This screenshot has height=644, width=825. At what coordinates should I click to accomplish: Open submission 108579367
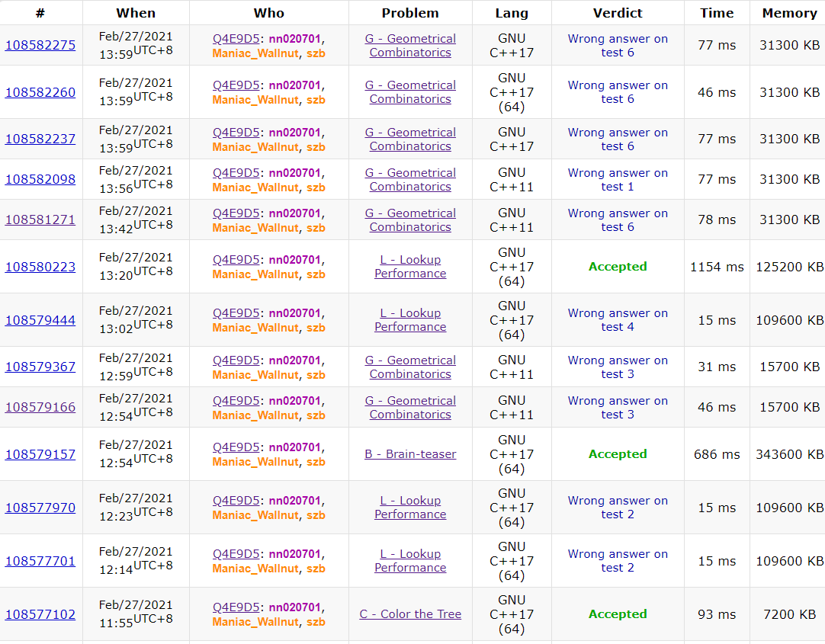(40, 367)
